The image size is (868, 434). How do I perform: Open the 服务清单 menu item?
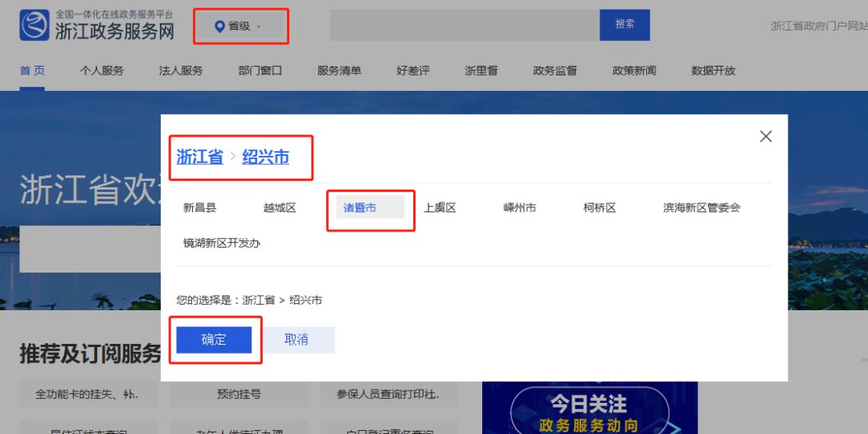pyautogui.click(x=339, y=71)
